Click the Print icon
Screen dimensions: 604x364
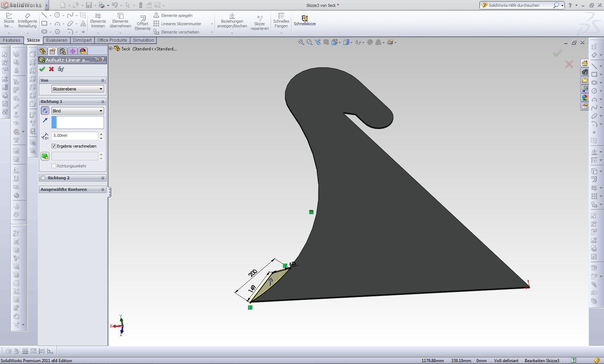tap(102, 5)
